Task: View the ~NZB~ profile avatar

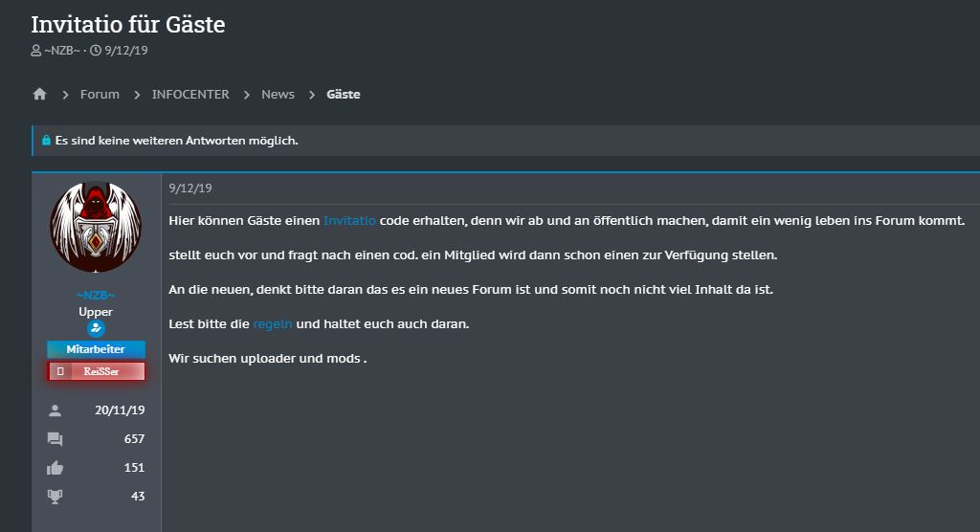Action: 96,227
